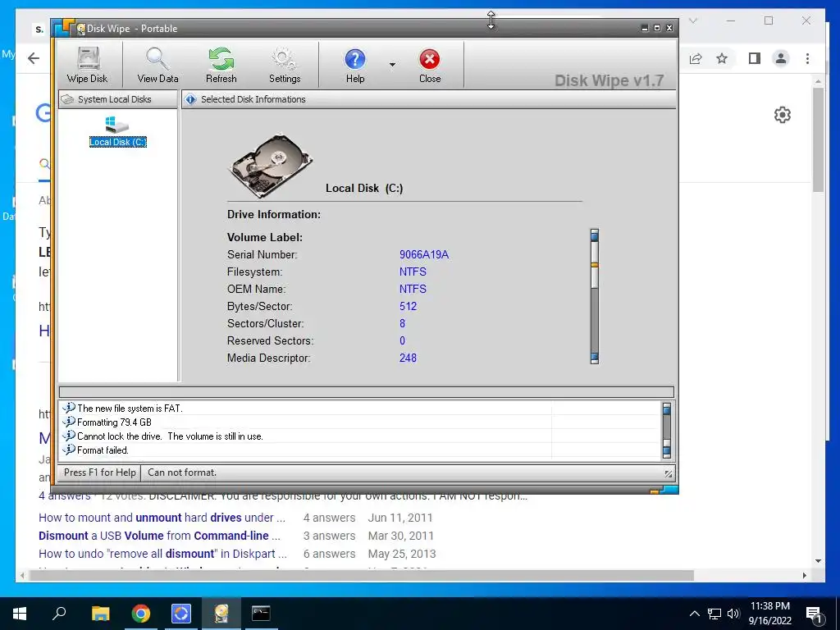The image size is (840, 630).
Task: Click down arrow of log list scrollbar
Action: (666, 452)
